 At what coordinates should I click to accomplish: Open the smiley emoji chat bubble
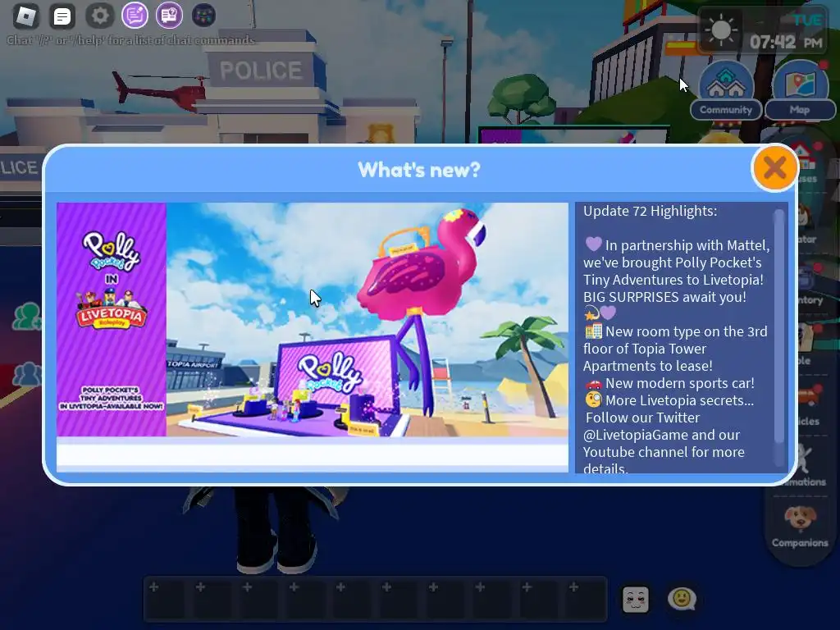tap(682, 598)
